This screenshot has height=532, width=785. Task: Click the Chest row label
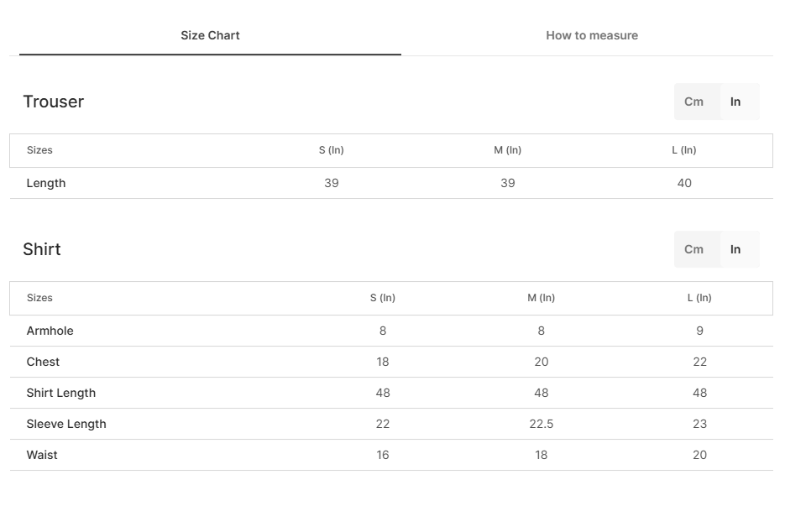click(x=43, y=362)
